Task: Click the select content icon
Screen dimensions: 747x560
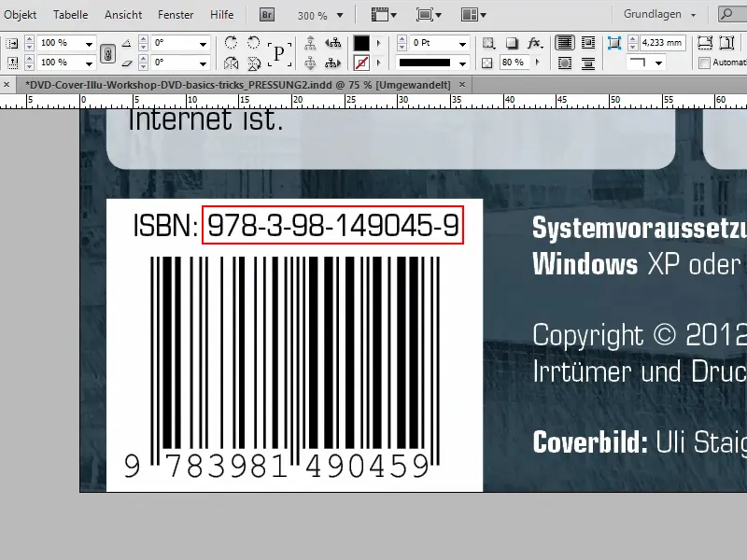Action: 310,63
